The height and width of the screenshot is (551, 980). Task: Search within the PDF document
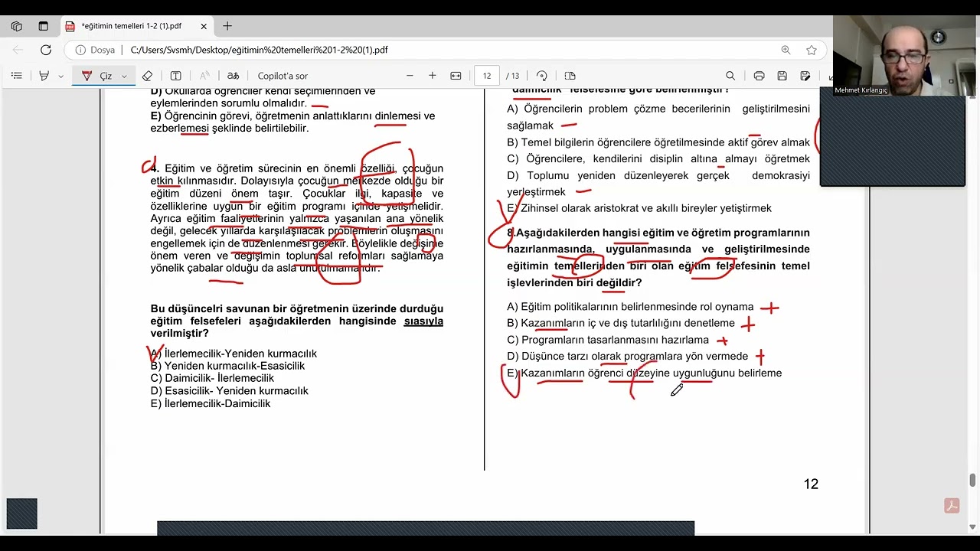tap(730, 76)
